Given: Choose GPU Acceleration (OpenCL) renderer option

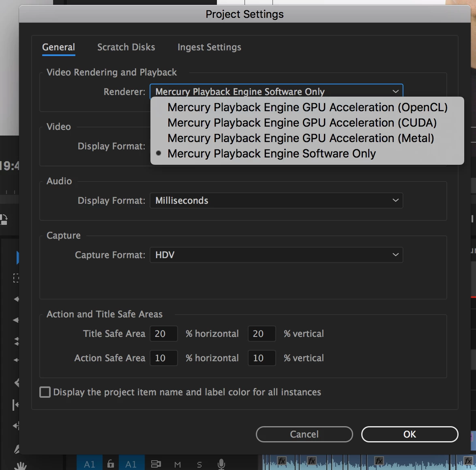Looking at the screenshot, I should pos(307,107).
